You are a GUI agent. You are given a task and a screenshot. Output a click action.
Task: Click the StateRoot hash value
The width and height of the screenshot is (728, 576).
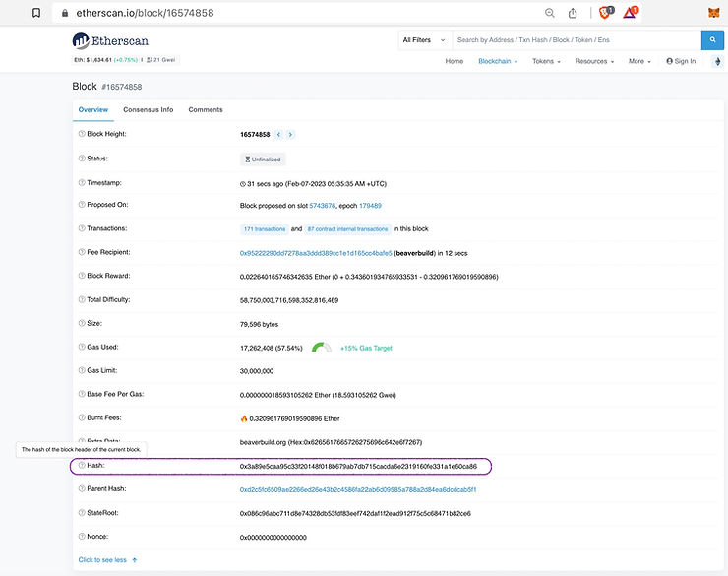[355, 513]
